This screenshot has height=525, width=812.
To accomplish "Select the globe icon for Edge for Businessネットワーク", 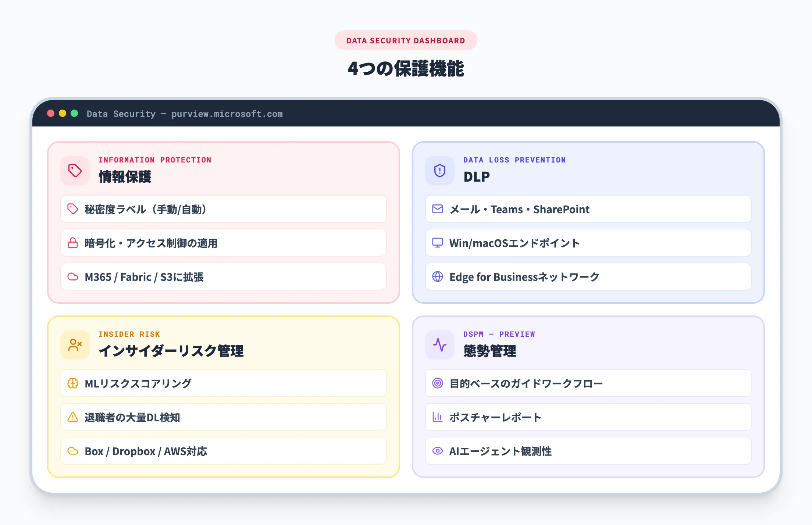I will point(437,277).
